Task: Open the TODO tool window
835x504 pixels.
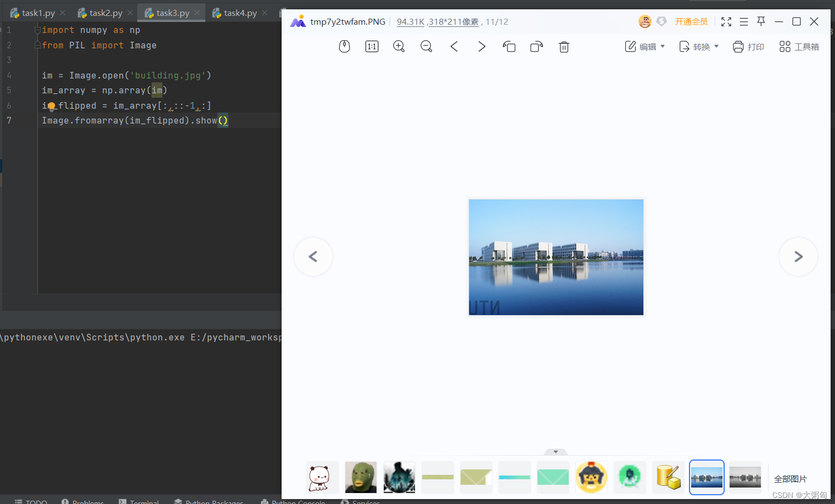Action: point(31,501)
